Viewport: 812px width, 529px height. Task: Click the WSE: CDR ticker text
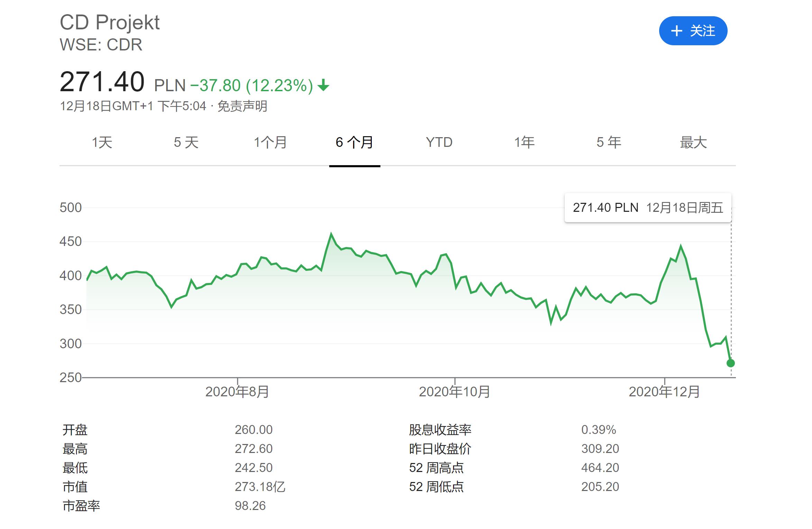click(x=101, y=45)
